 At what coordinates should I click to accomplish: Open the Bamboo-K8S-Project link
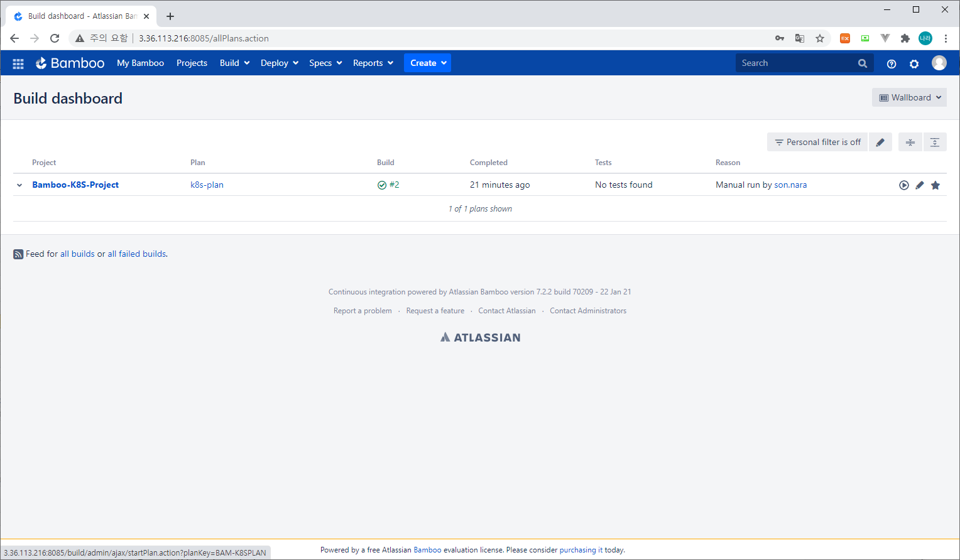pyautogui.click(x=75, y=185)
